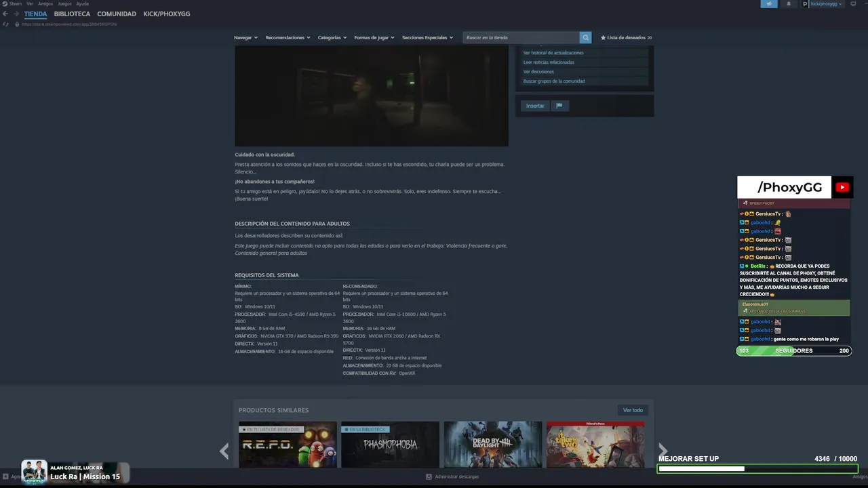
Task: Go forward with the navigation arrow
Action: click(x=16, y=14)
